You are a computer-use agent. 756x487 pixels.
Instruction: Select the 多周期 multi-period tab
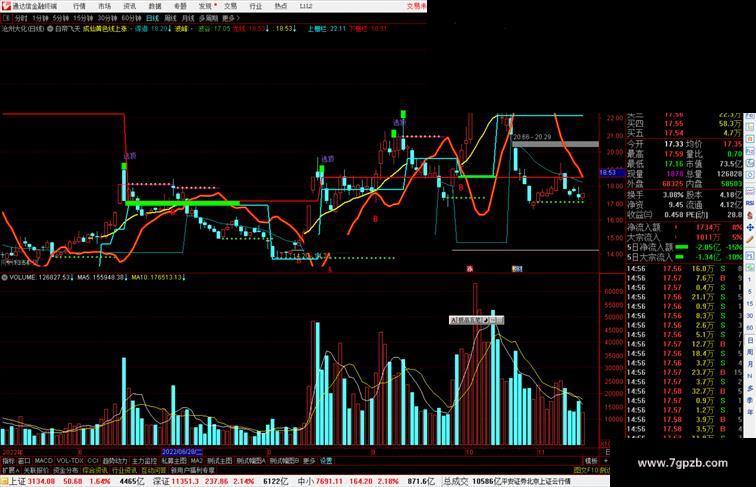pyautogui.click(x=208, y=18)
